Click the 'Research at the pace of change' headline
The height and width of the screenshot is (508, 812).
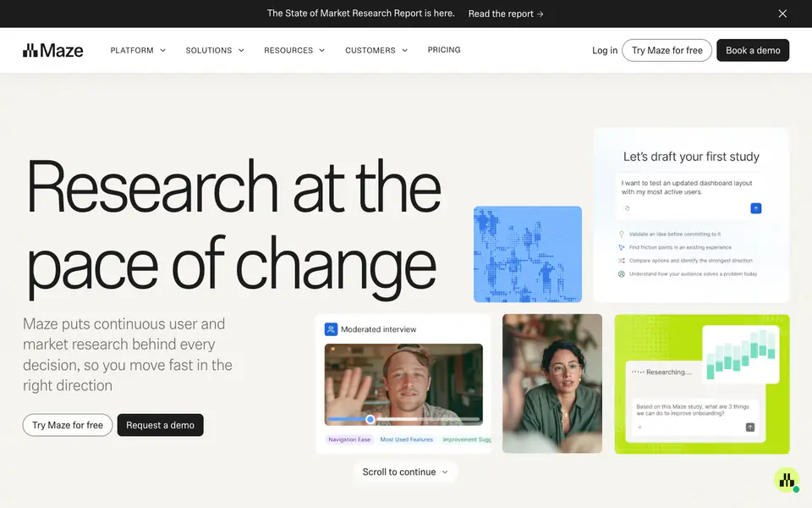pos(233,228)
